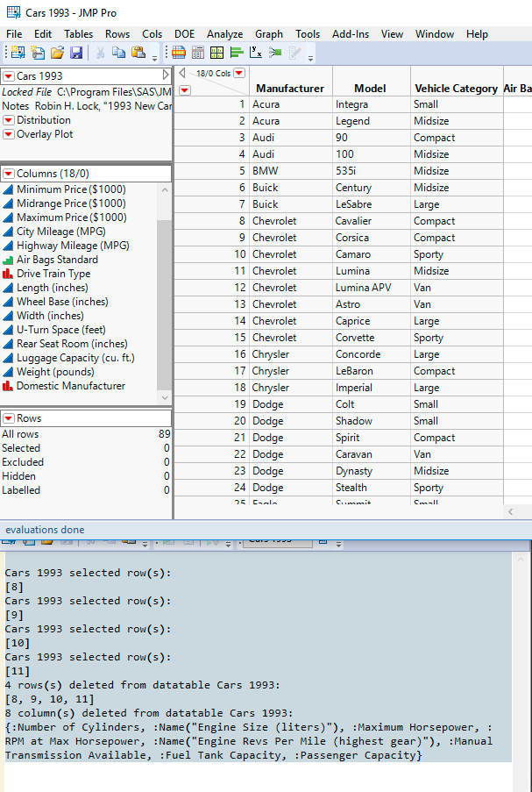Click the New Script toolbar icon
The width and height of the screenshot is (532, 792).
pos(38,53)
